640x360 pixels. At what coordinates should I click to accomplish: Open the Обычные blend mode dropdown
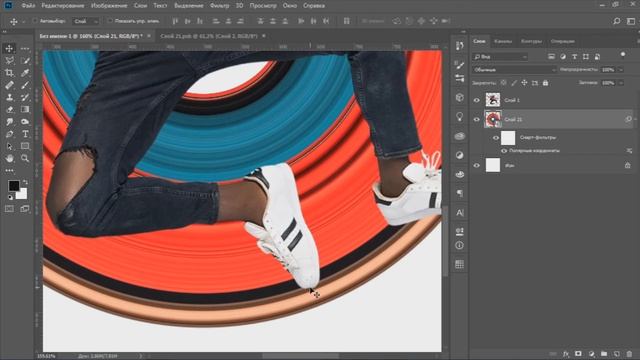[x=514, y=70]
